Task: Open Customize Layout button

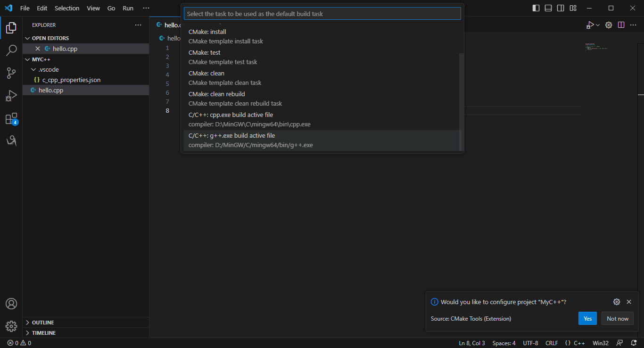Action: 573,8
